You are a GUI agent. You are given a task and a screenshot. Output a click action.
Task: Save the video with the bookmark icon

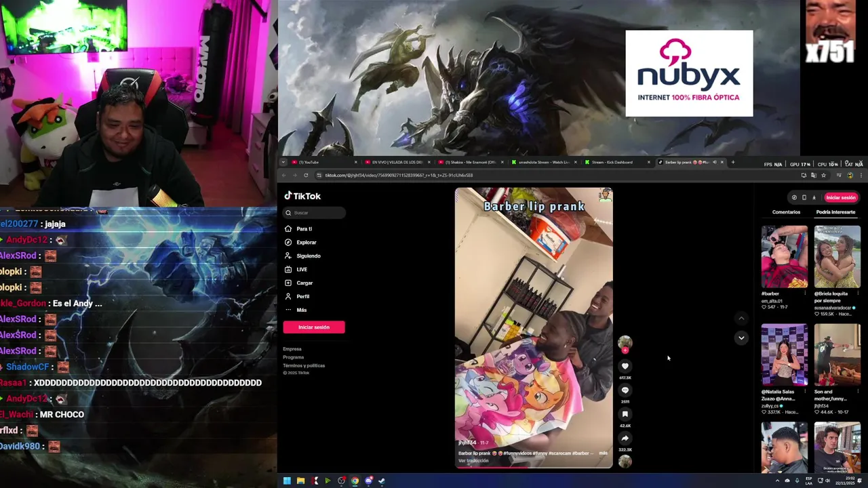pyautogui.click(x=625, y=414)
